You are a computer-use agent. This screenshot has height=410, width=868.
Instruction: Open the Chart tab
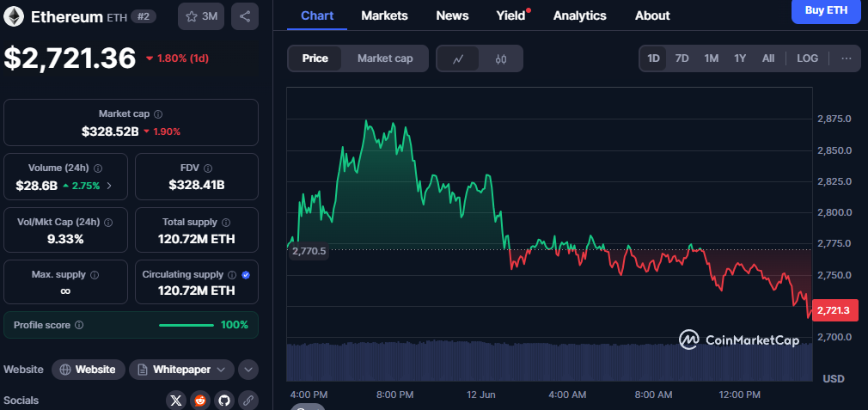317,16
